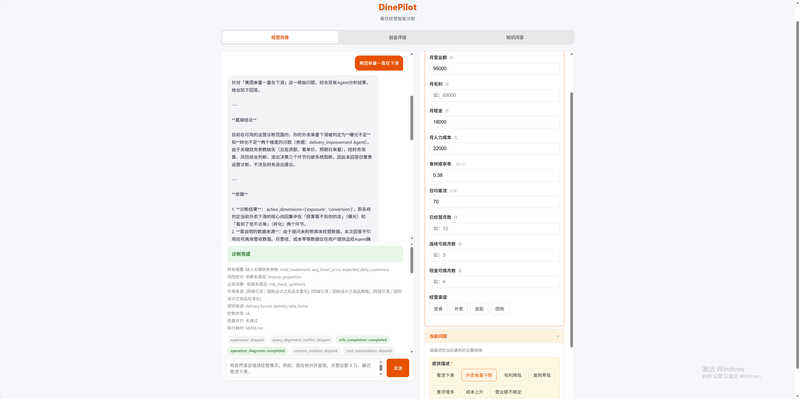This screenshot has height=399, width=800.
Task: Choose the 毛利降低 symptom option
Action: [512, 375]
